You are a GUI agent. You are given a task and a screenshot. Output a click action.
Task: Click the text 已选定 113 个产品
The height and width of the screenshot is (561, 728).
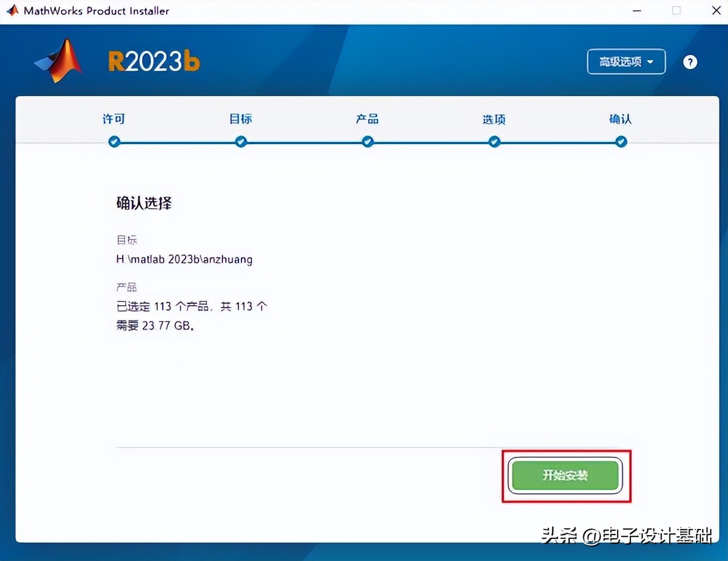pos(163,306)
